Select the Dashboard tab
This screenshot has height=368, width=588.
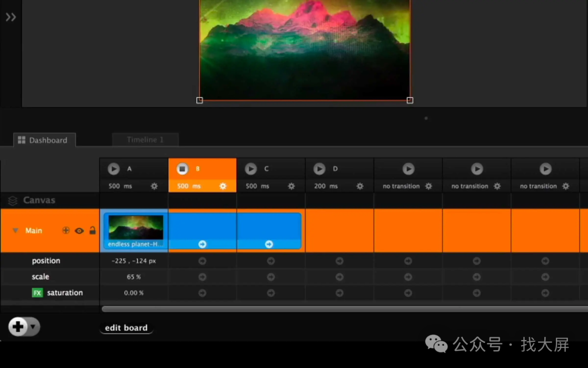[43, 140]
